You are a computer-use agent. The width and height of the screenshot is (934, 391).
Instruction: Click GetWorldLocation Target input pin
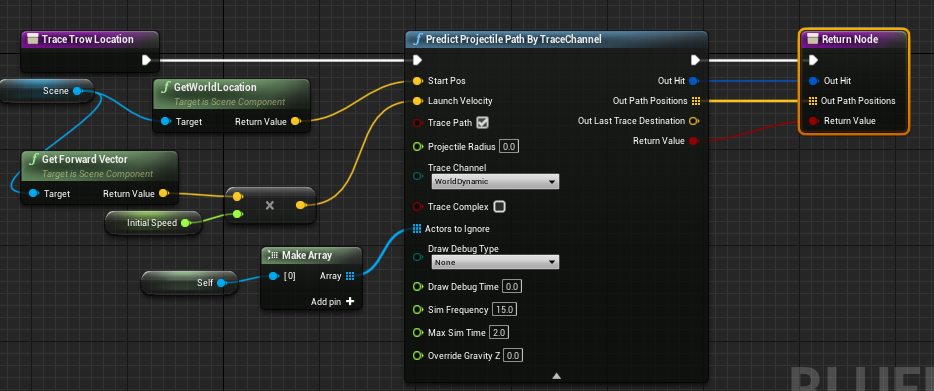point(165,122)
